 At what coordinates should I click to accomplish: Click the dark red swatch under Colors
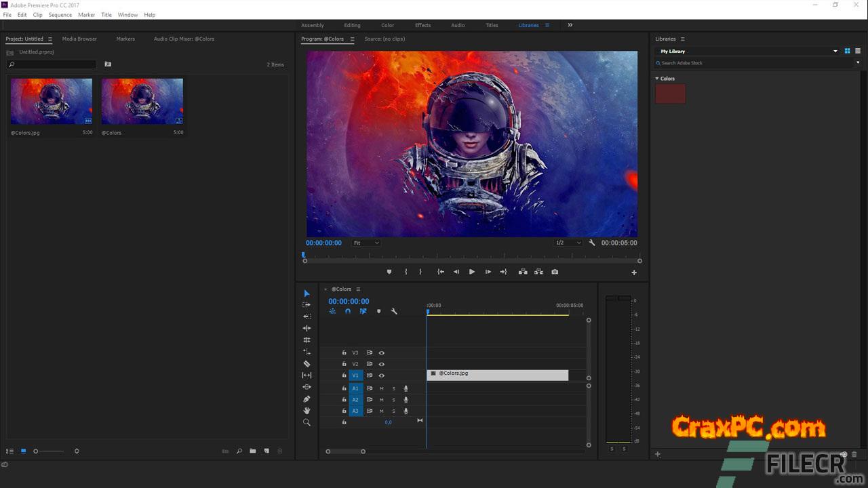point(670,94)
